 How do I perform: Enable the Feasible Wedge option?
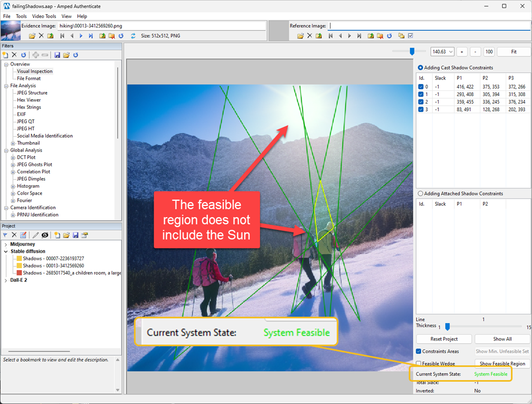pos(420,363)
